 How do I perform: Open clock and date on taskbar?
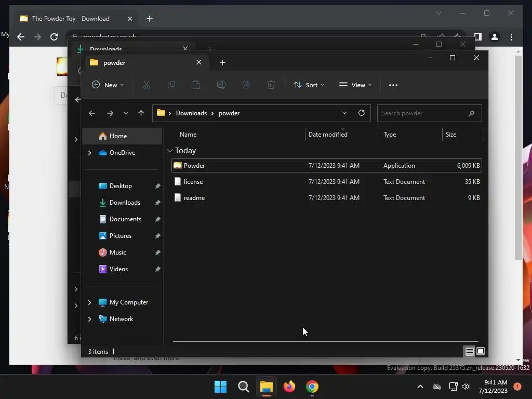493,387
